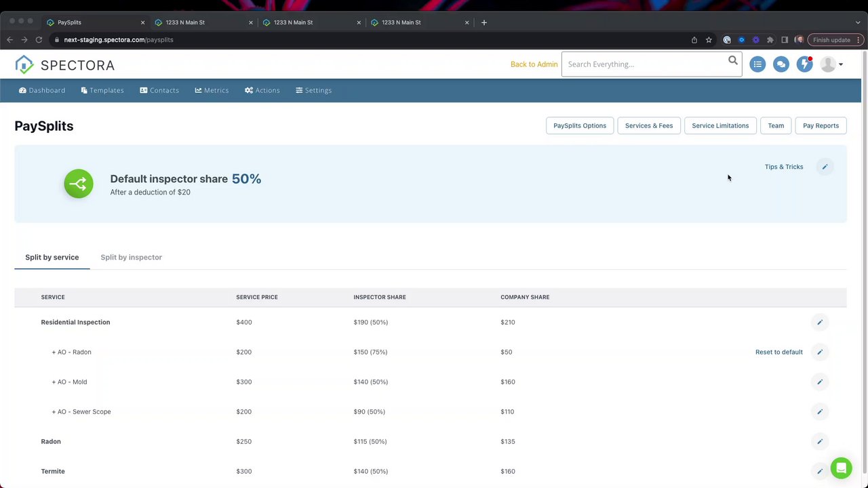
Task: Click the PaySplits Options button
Action: pyautogui.click(x=580, y=125)
